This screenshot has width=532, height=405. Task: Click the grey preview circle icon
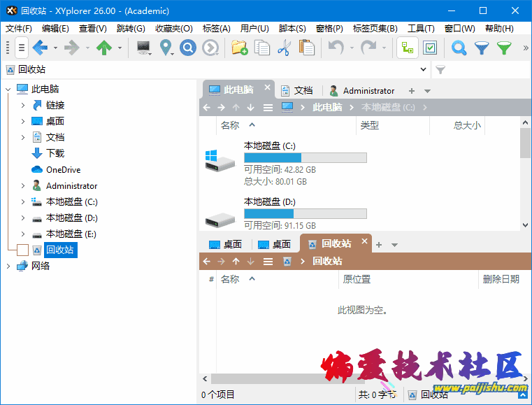(210, 48)
